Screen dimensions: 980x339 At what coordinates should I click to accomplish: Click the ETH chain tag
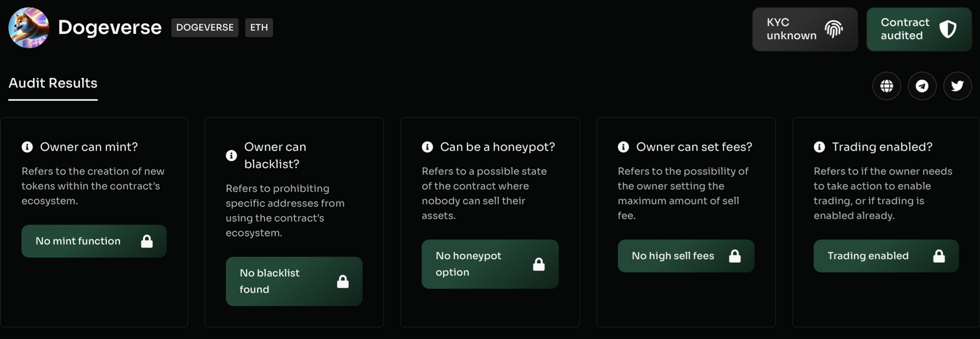[x=259, y=28]
